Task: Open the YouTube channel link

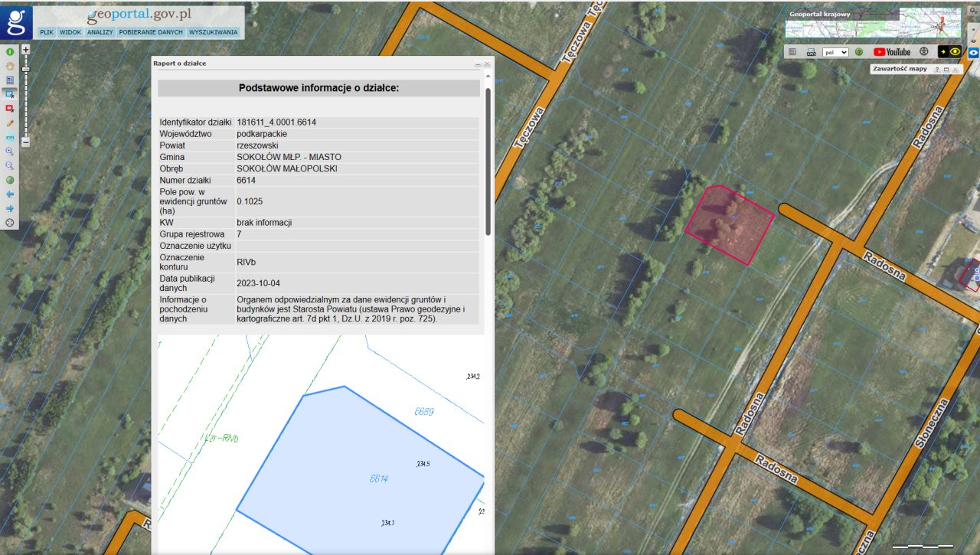Action: tap(892, 52)
